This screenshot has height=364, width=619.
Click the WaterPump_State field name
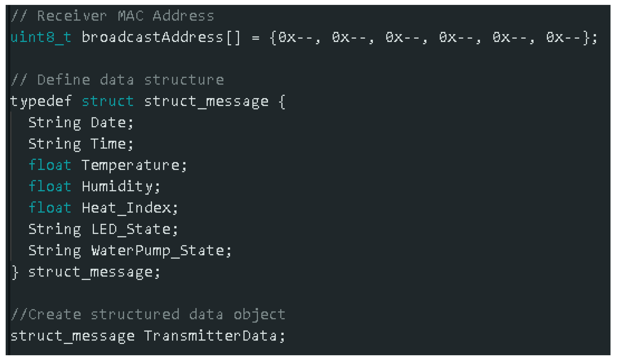click(158, 250)
